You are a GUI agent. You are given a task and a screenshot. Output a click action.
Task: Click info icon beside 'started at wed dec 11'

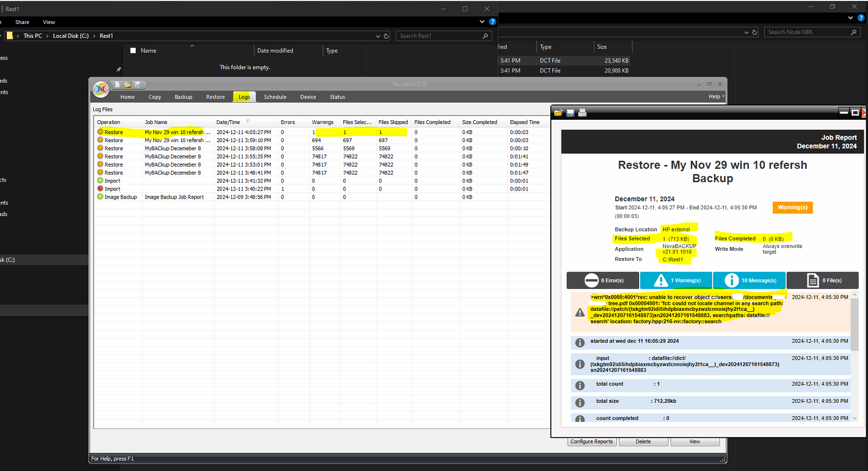(580, 343)
